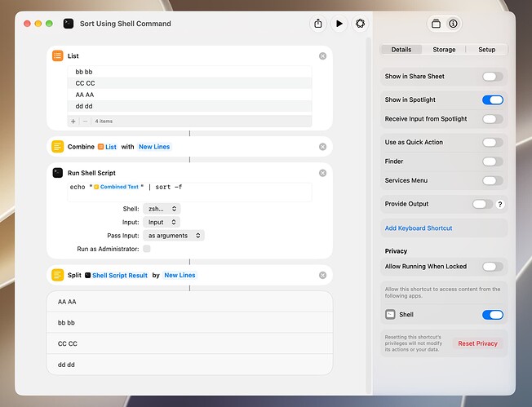Click the shortcut details info icon

coord(453,24)
